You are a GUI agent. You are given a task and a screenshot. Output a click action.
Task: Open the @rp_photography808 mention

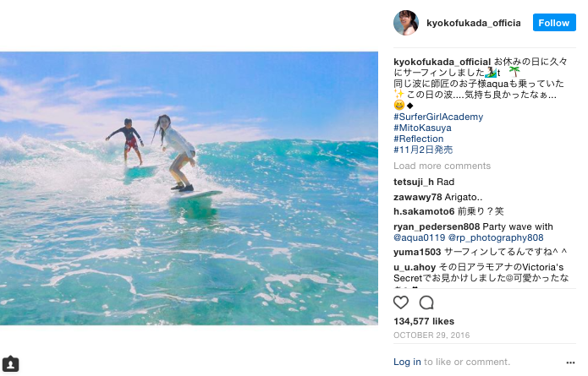pos(496,237)
